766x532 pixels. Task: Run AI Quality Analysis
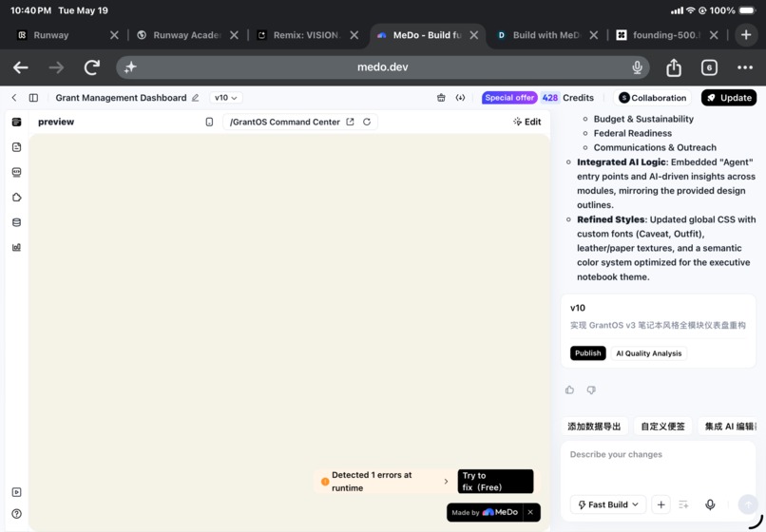(x=649, y=353)
